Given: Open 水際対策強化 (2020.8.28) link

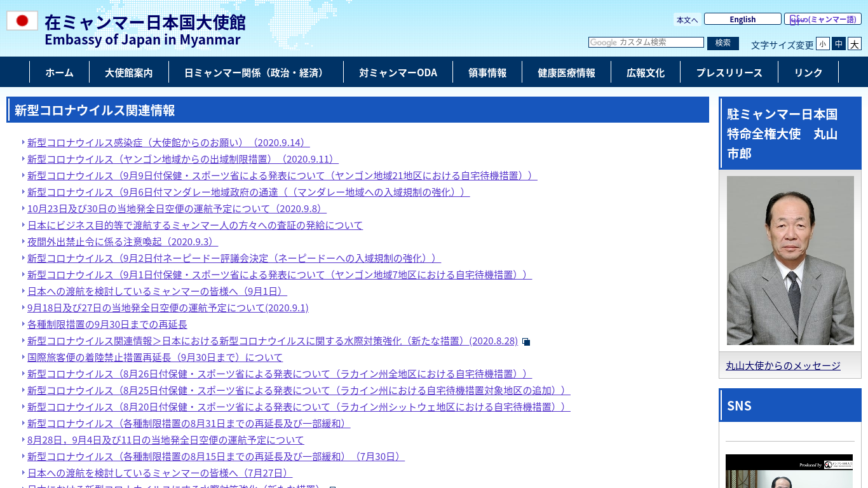Looking at the screenshot, I should 273,341.
